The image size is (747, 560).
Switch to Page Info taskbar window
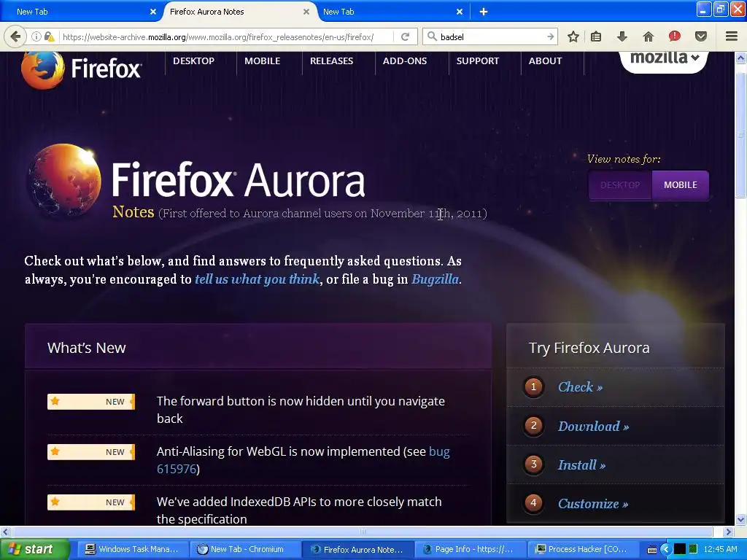471,550
